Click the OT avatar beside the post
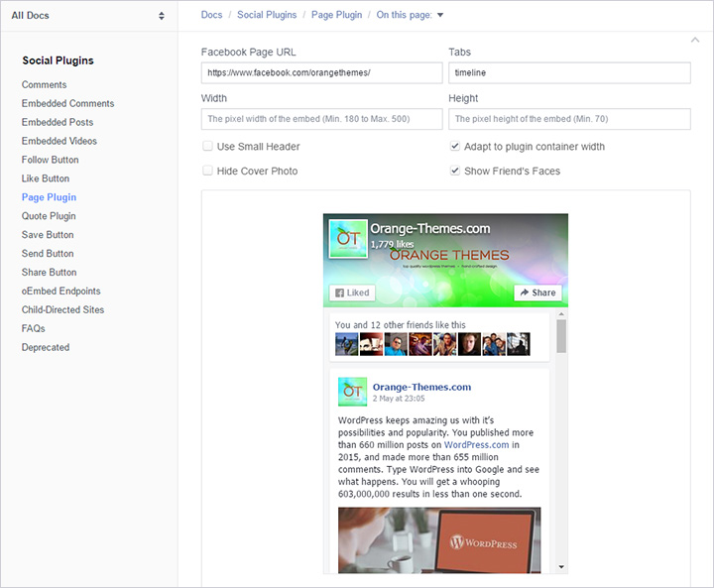 click(352, 392)
